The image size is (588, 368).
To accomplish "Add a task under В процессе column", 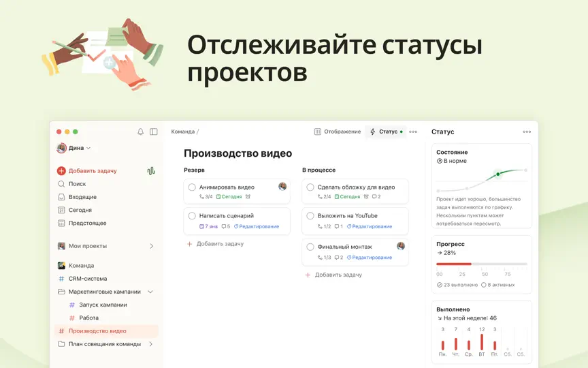I will click(333, 275).
